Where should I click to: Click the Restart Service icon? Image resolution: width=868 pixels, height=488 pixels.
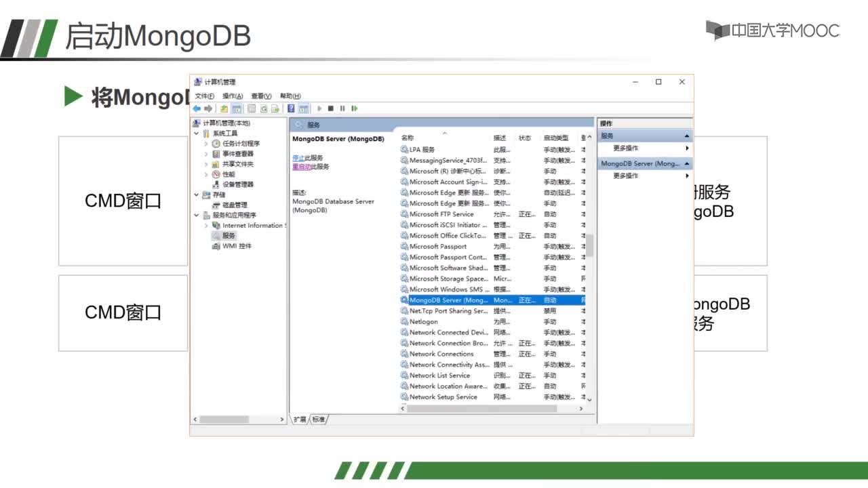pos(354,108)
